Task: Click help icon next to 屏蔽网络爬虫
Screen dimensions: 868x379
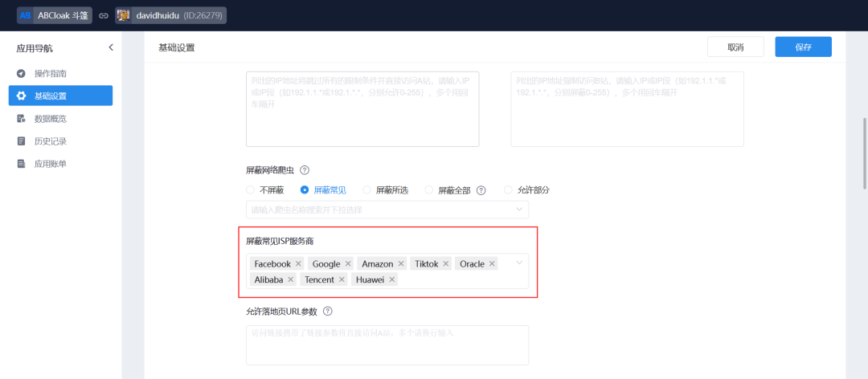Action: [x=304, y=170]
